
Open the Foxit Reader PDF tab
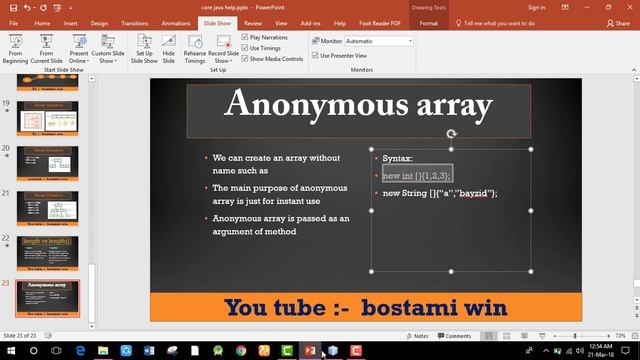click(380, 23)
